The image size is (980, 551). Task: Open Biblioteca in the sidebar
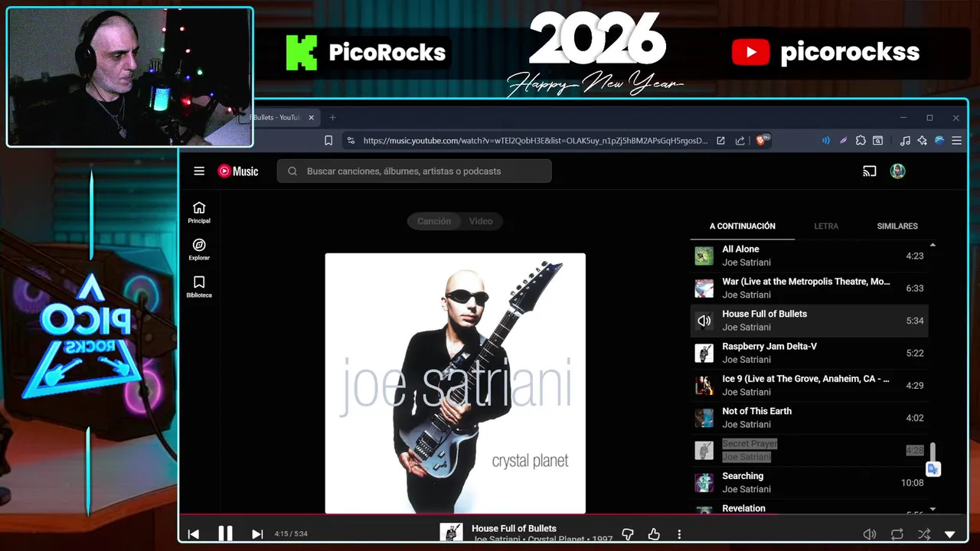199,287
